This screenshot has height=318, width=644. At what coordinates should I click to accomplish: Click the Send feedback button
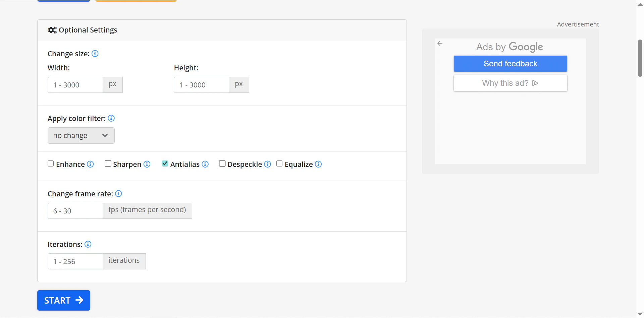tap(510, 64)
